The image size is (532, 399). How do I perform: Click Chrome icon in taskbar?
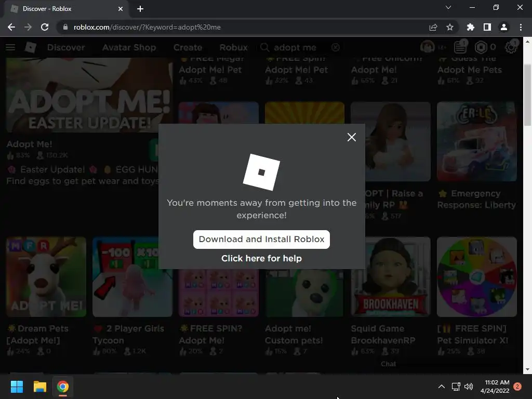63,387
